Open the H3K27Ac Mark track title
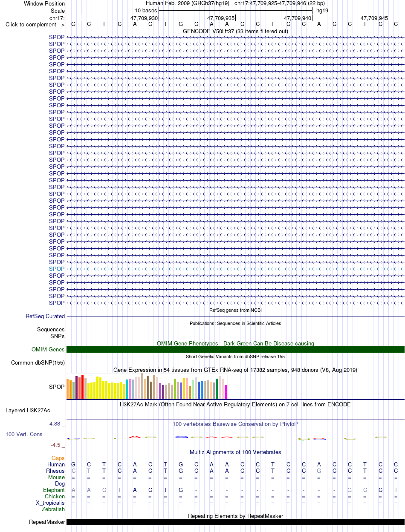This screenshot has width=405, height=532. (x=235, y=404)
